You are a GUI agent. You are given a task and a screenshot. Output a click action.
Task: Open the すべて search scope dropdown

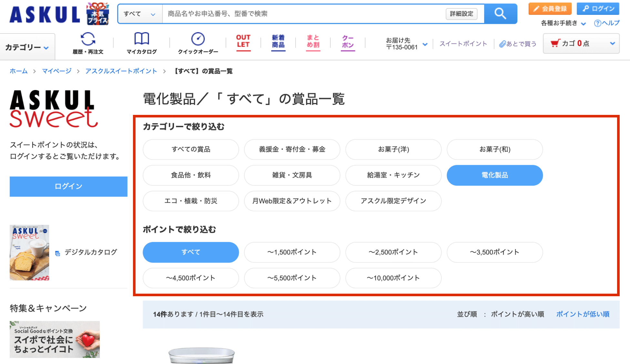pos(140,14)
